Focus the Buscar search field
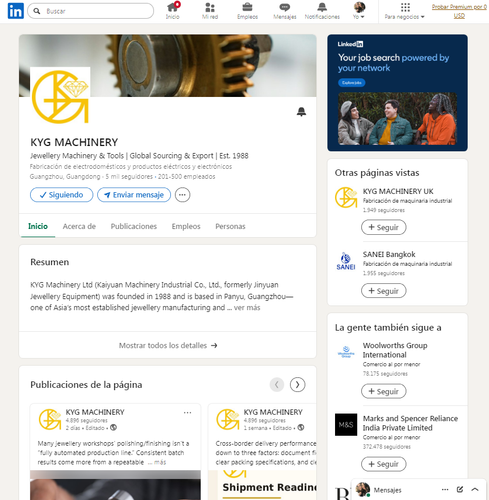This screenshot has height=500, width=489. (91, 11)
